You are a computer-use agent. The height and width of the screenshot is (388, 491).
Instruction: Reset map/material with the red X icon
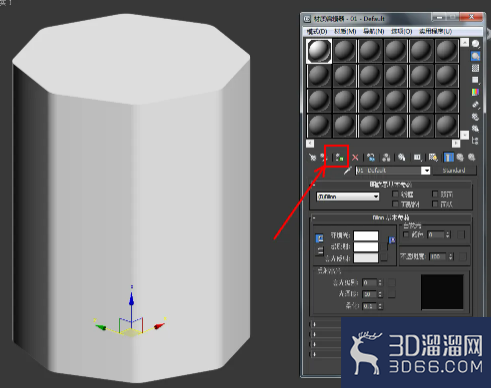pyautogui.click(x=355, y=157)
